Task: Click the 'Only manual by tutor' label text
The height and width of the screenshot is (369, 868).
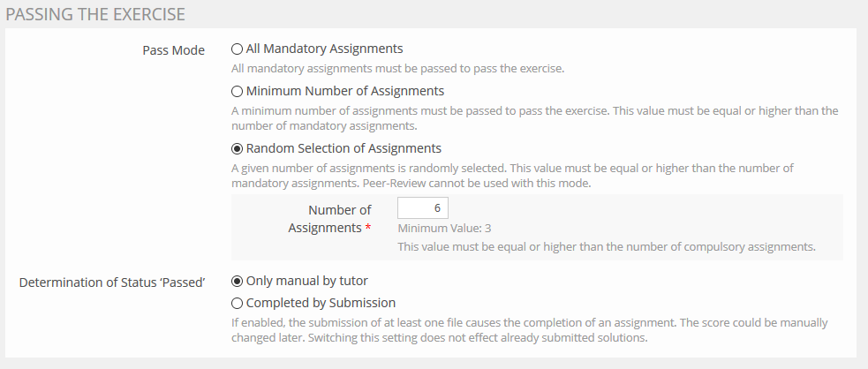Action: click(x=306, y=281)
